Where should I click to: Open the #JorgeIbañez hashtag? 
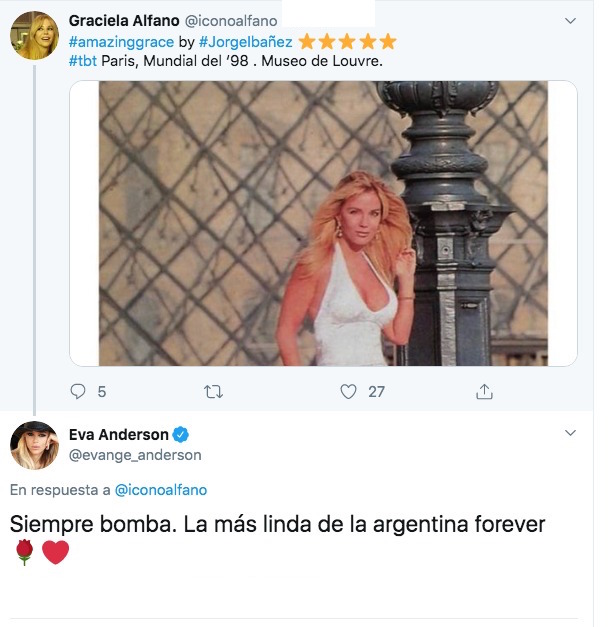click(245, 42)
